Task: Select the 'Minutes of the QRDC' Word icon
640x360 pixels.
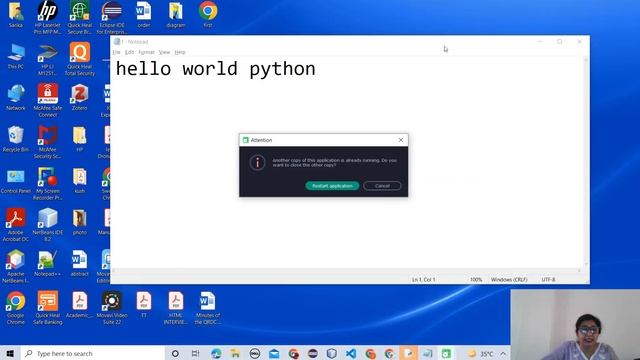Action: tap(208, 309)
